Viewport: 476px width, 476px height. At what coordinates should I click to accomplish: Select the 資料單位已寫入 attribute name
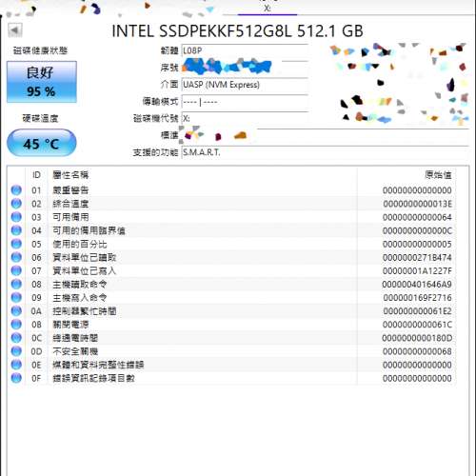point(85,270)
